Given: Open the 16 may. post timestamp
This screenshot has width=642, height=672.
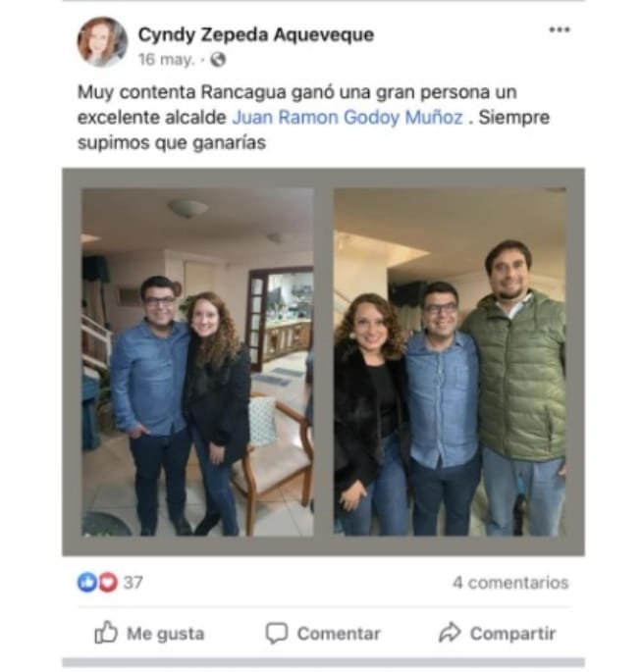Looking at the screenshot, I should pos(166,59).
